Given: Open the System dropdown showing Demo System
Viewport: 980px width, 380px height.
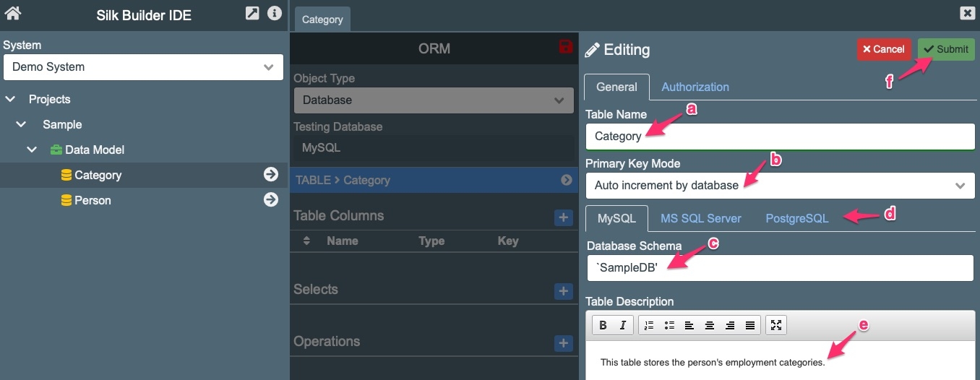Looking at the screenshot, I should click(143, 67).
